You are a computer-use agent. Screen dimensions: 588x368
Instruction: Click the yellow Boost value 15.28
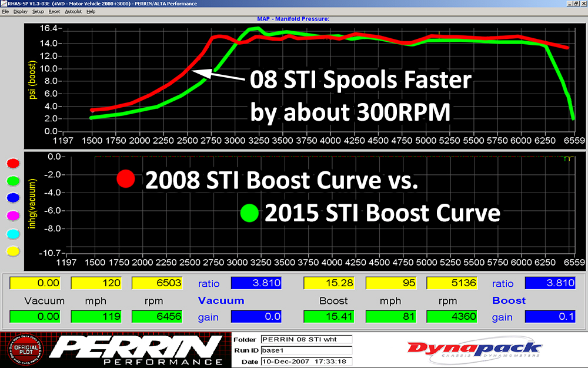329,283
